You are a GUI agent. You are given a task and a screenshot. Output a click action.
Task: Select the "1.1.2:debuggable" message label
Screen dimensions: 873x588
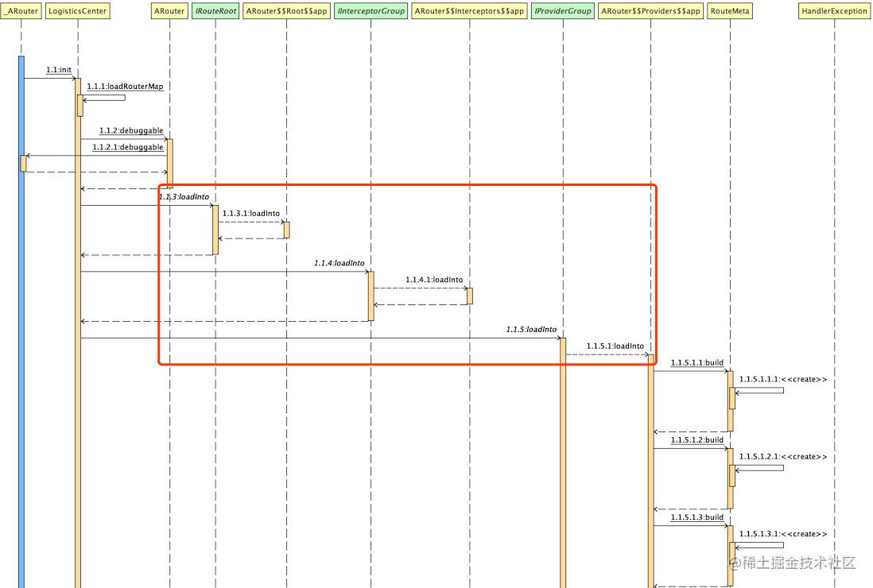pos(131,131)
